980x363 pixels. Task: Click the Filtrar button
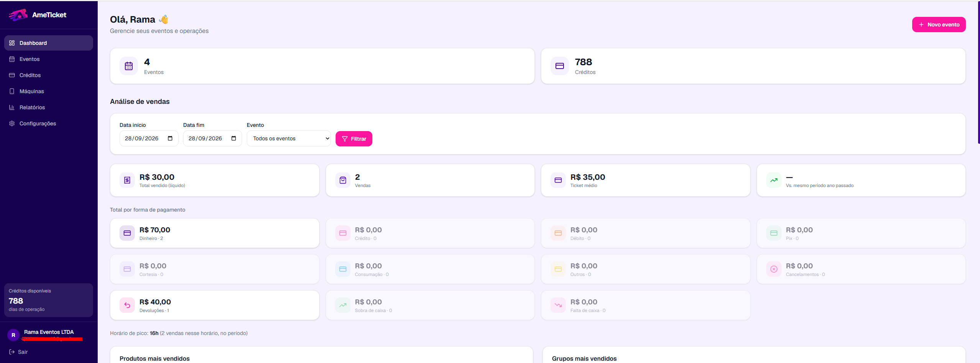354,139
